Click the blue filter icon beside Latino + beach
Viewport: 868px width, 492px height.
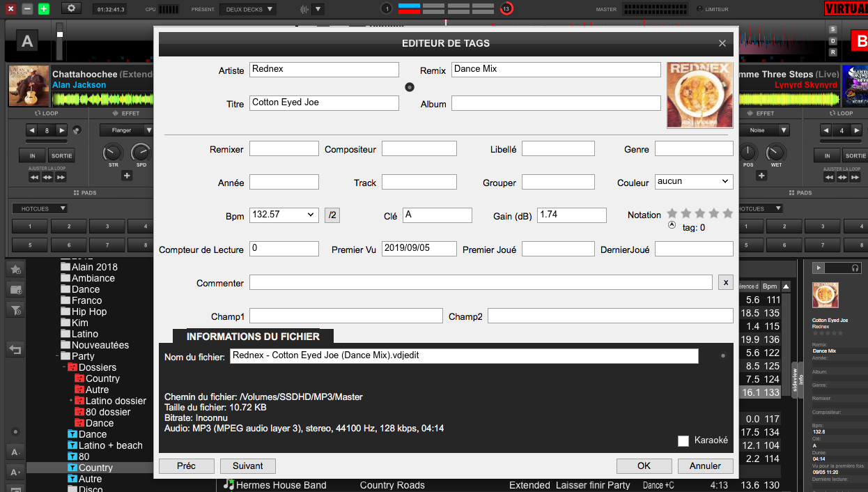[x=72, y=445]
